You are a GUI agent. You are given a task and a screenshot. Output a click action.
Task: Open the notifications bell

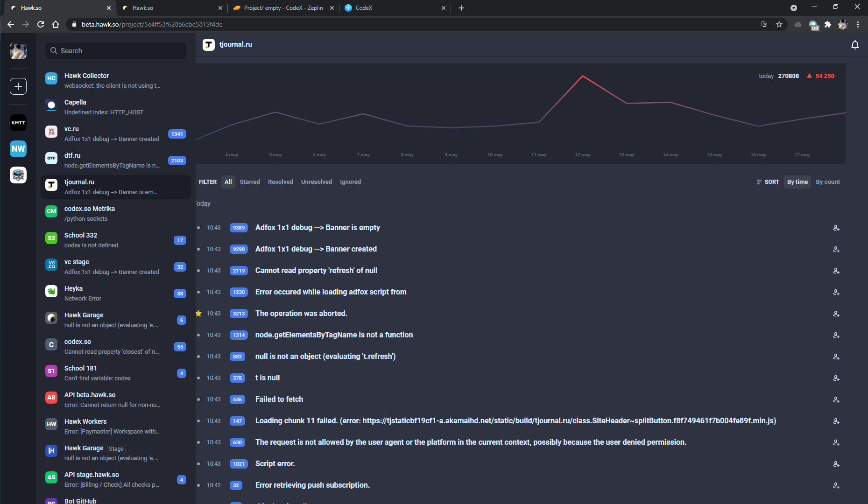tap(855, 45)
